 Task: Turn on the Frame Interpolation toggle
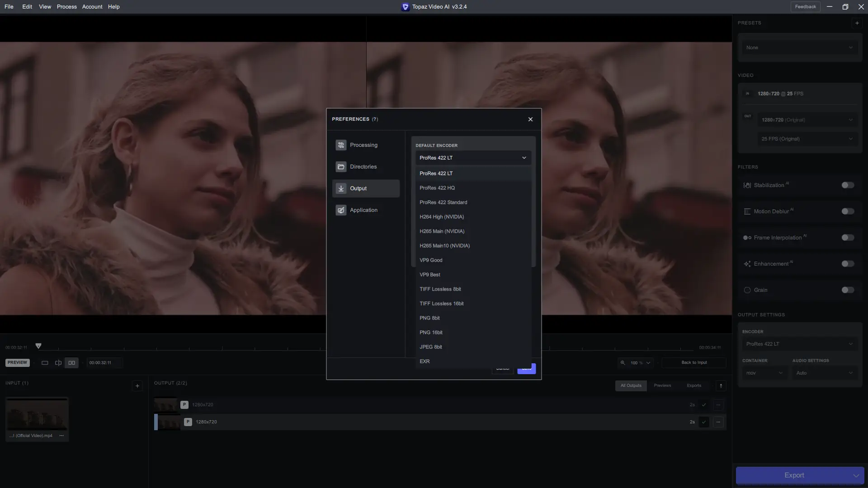[848, 238]
